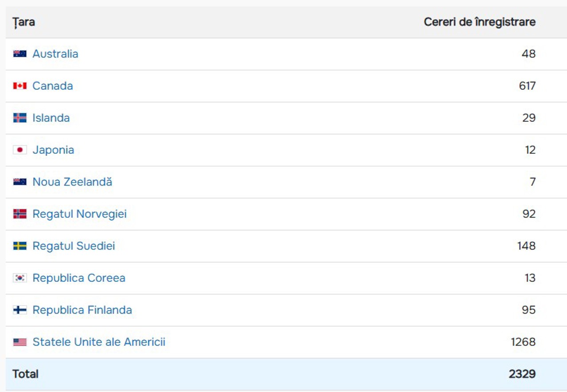Click the Cereri de înregistrare column header
This screenshot has height=392, width=567.
pyautogui.click(x=479, y=22)
